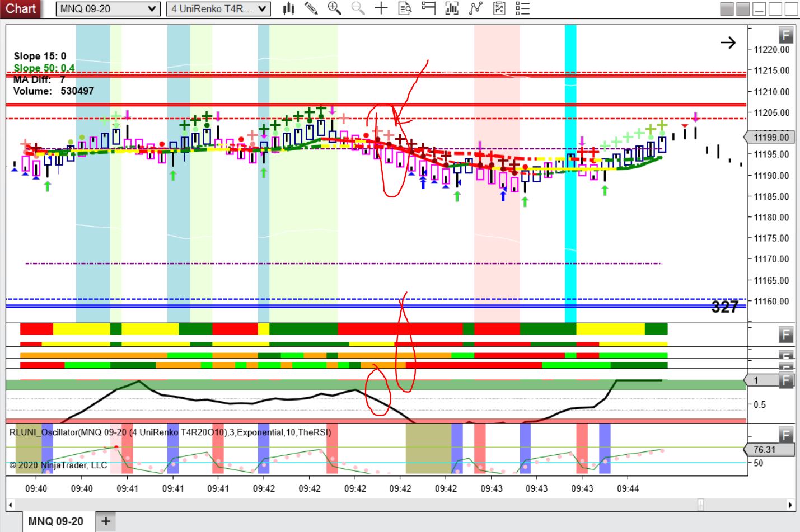
Task: Click the horizontal scrollbar right arrow
Action: (x=790, y=505)
